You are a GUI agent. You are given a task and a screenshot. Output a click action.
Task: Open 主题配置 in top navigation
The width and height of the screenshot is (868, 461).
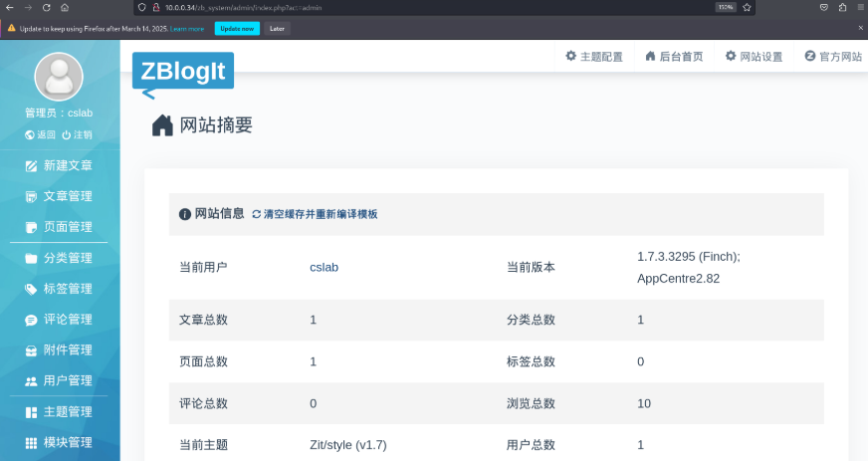[593, 57]
